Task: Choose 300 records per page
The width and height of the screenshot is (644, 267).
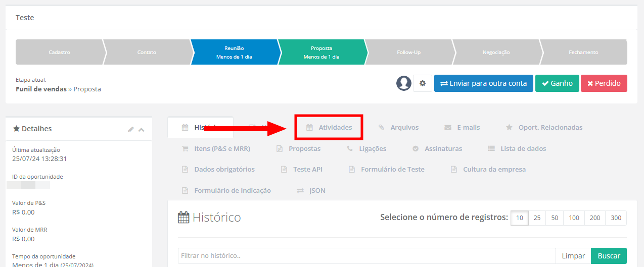Action: tap(616, 218)
